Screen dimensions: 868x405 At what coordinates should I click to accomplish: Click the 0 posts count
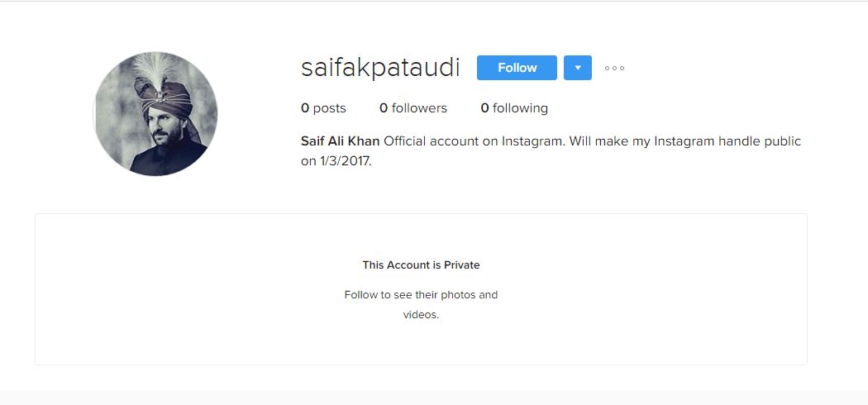[x=323, y=108]
